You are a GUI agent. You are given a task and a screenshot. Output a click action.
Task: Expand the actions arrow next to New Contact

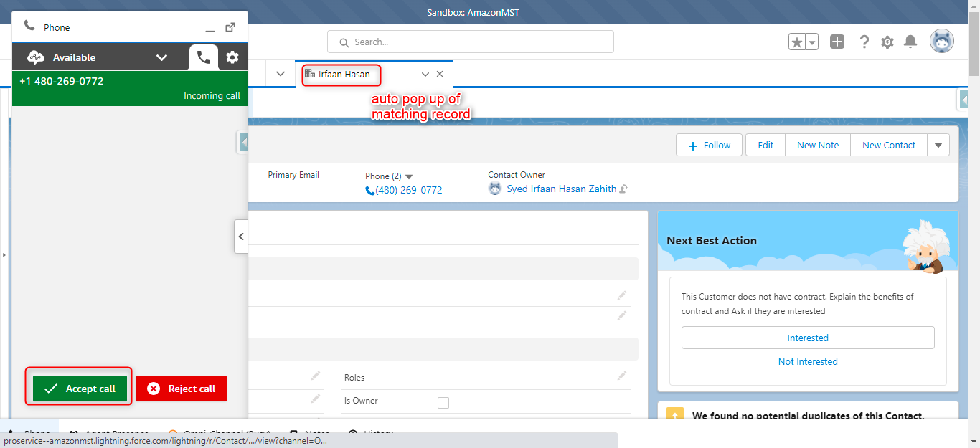click(x=938, y=145)
